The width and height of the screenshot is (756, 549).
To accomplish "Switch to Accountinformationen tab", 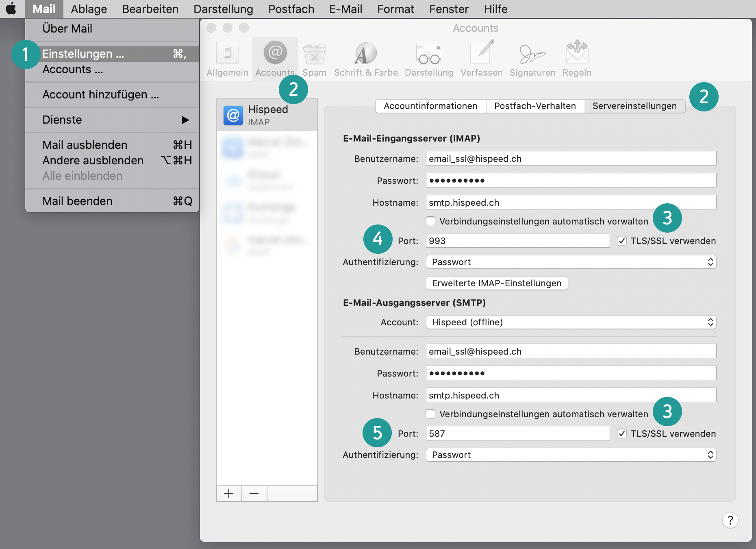I will (430, 106).
